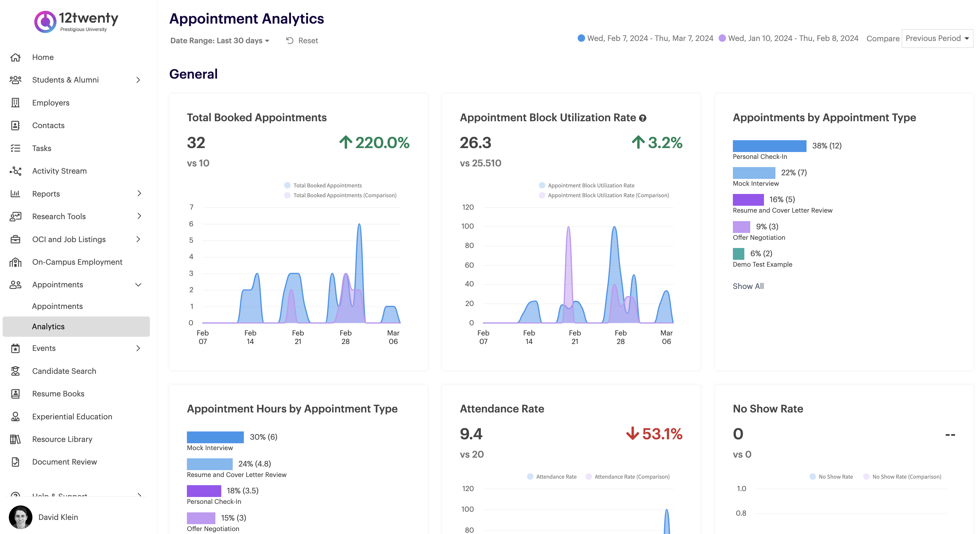This screenshot has width=980, height=534.
Task: Toggle No Show Rate legend series
Action: [x=831, y=476]
